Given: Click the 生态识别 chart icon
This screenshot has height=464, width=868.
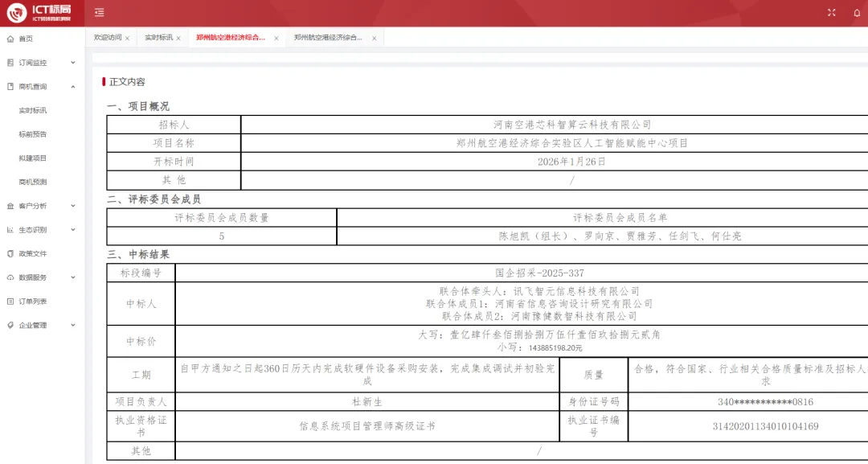Looking at the screenshot, I should point(10,230).
